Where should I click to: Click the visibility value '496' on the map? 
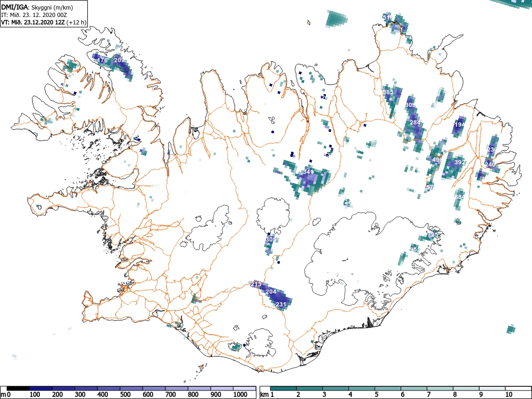point(437,160)
